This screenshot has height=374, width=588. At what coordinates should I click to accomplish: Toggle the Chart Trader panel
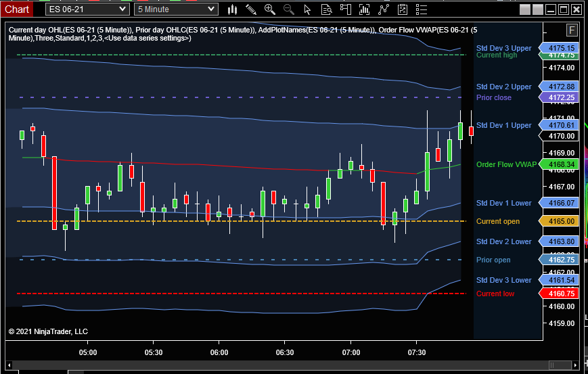(x=345, y=9)
